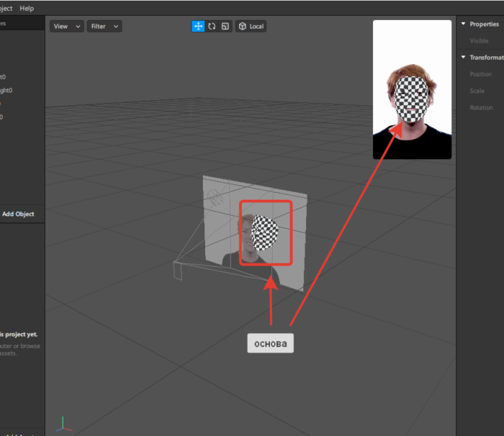This screenshot has height=436, width=504.
Task: Collapse the Properties section
Action: click(x=463, y=24)
